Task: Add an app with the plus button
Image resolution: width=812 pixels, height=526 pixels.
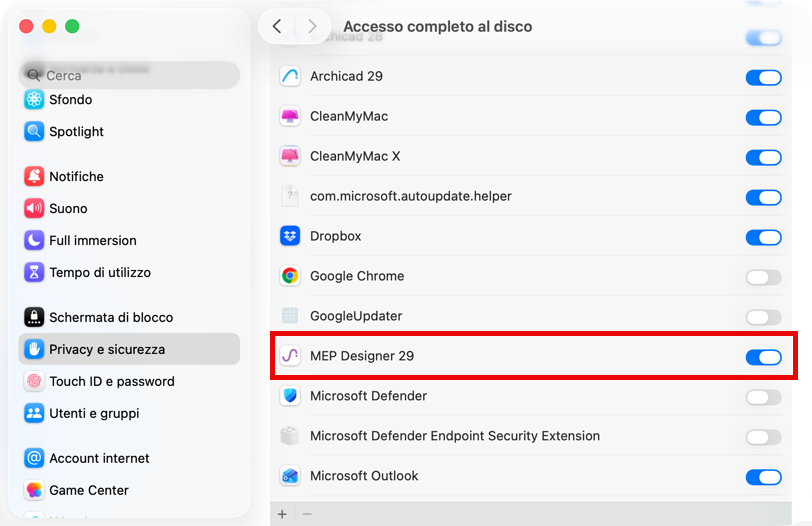Action: pos(282,514)
